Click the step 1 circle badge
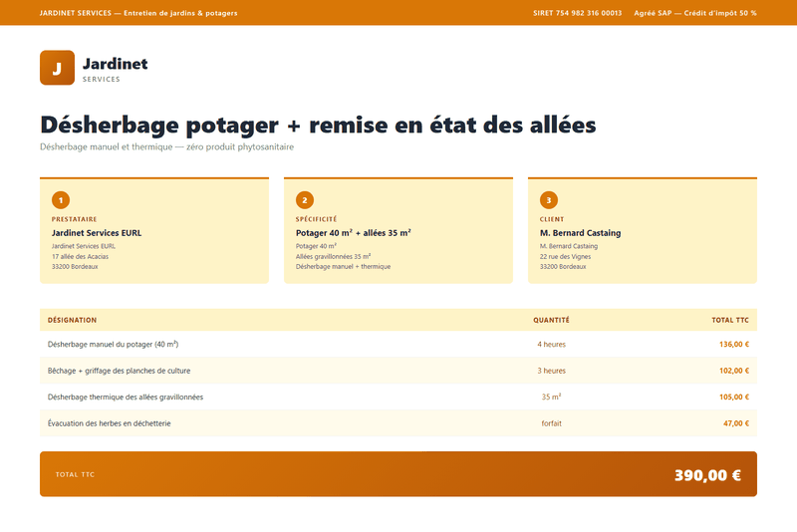Screen dimensions: 797x532 (x=61, y=200)
